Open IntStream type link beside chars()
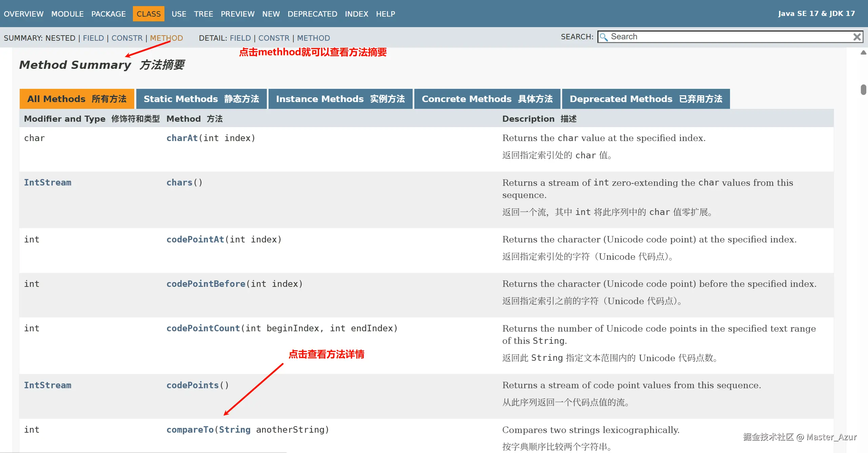Screen dimensions: 868x453 [47, 182]
